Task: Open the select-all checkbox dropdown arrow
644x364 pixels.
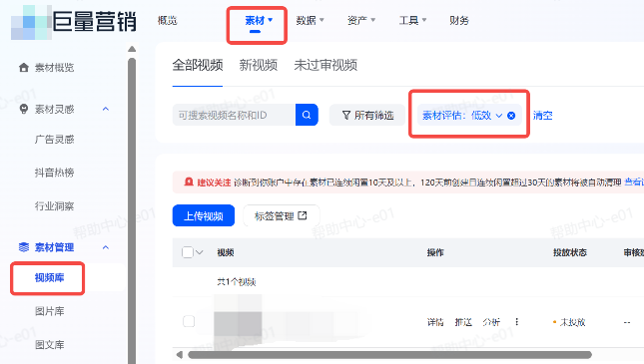Action: (200, 252)
